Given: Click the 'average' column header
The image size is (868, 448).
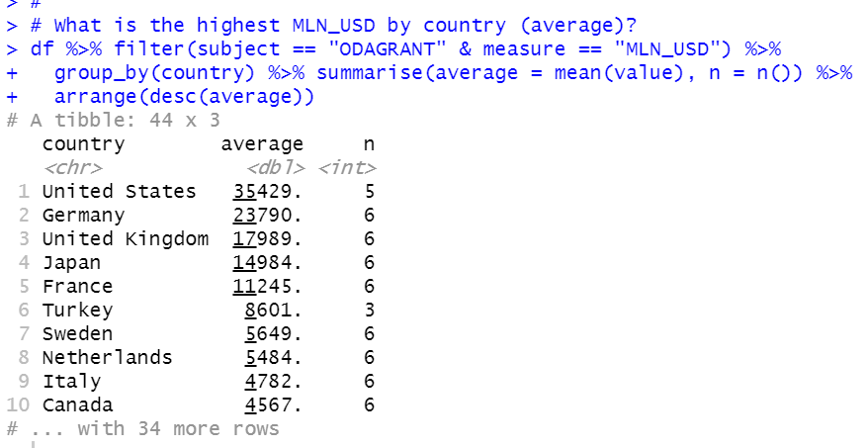Looking at the screenshot, I should pos(262,145).
